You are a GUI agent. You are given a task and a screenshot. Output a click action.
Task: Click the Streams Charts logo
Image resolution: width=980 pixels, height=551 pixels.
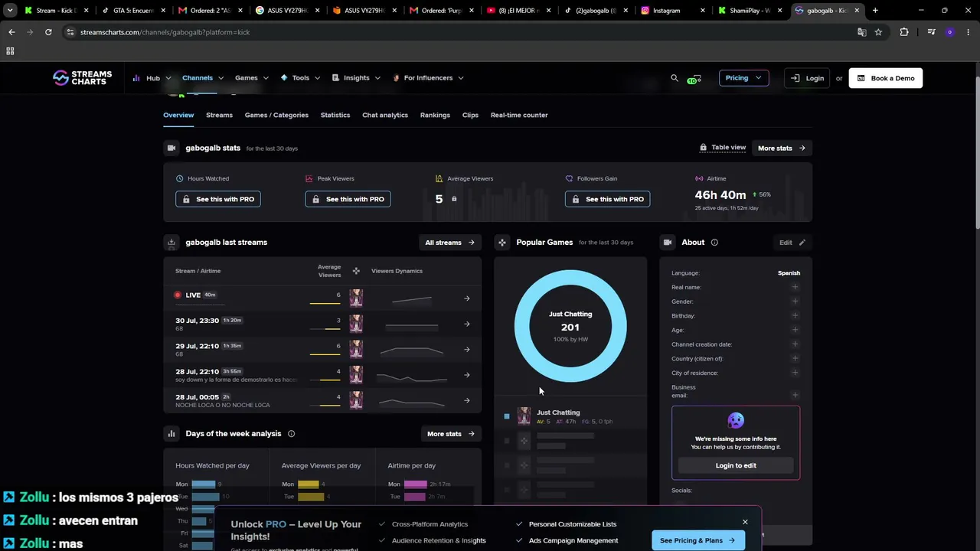82,78
